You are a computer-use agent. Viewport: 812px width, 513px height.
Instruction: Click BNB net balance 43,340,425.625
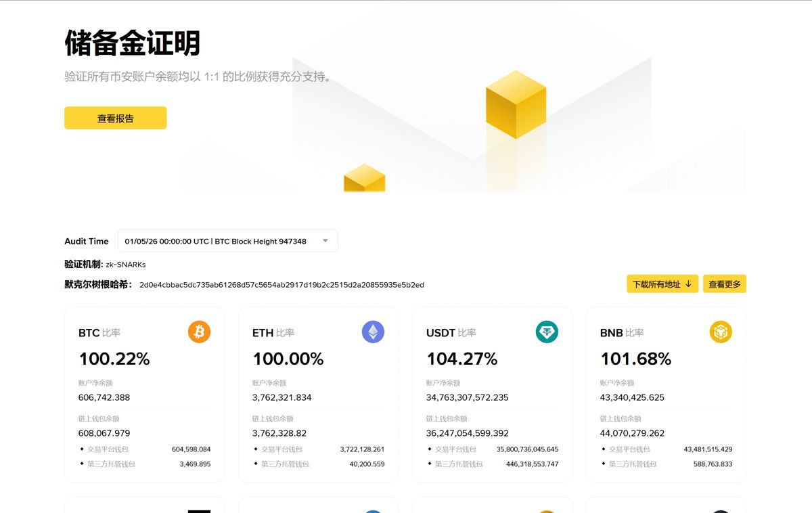coord(633,397)
